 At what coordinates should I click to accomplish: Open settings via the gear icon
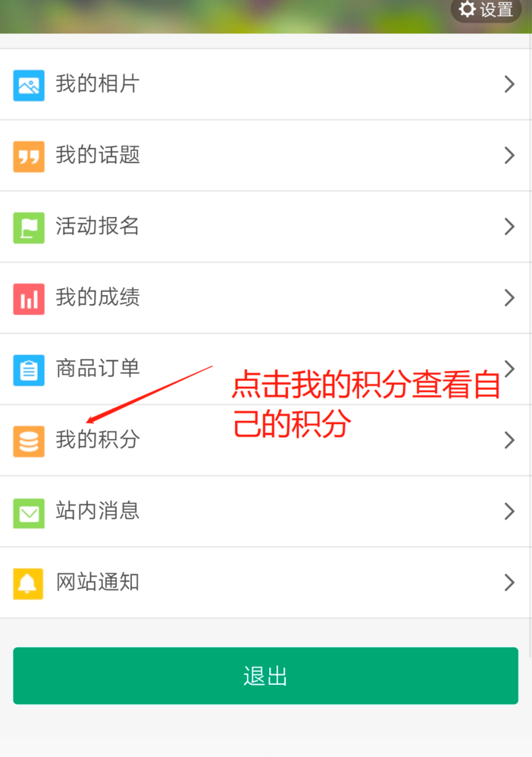click(467, 9)
